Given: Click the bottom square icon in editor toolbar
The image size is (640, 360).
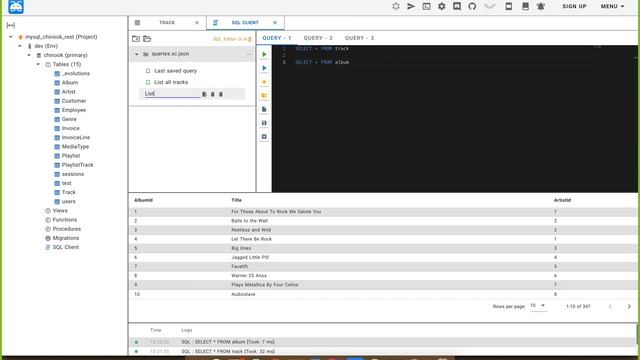Looking at the screenshot, I should 264,137.
